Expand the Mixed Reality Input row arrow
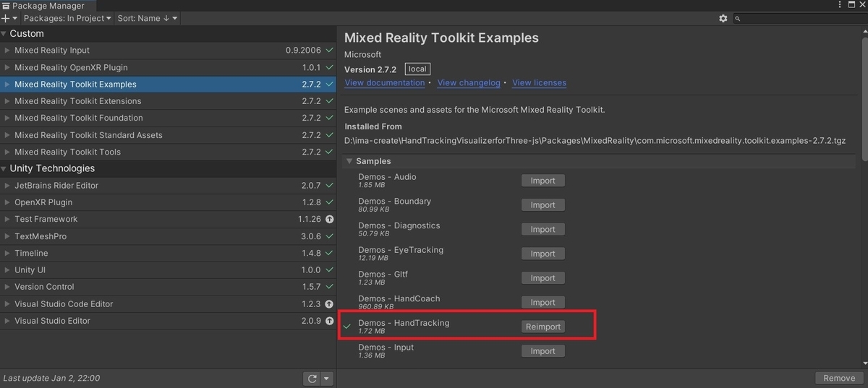The width and height of the screenshot is (868, 388). click(x=7, y=51)
